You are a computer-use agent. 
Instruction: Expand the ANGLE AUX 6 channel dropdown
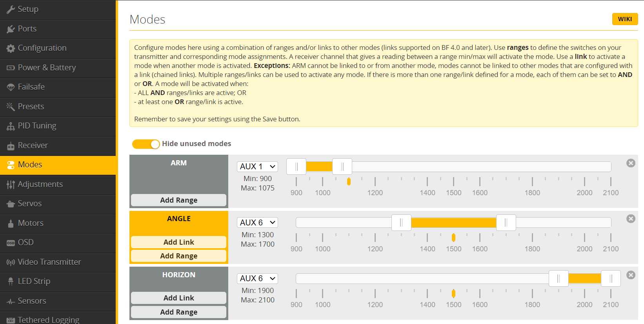point(257,223)
